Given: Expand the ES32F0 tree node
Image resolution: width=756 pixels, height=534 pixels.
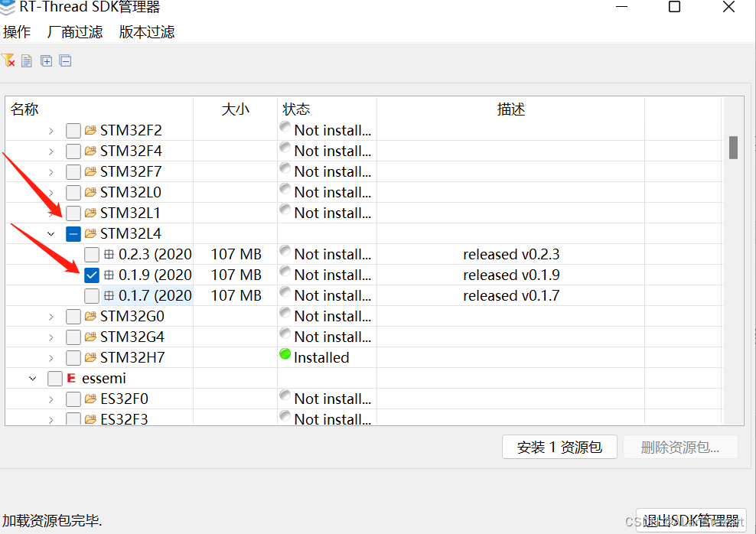Looking at the screenshot, I should coord(51,399).
